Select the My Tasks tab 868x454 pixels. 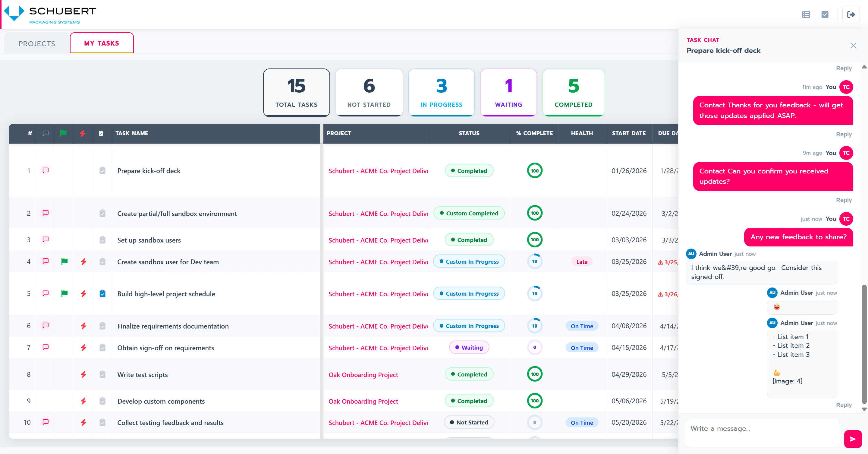coord(102,43)
